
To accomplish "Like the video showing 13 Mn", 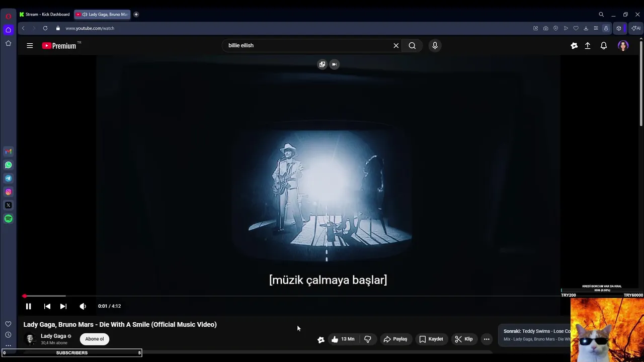I will (x=343, y=339).
